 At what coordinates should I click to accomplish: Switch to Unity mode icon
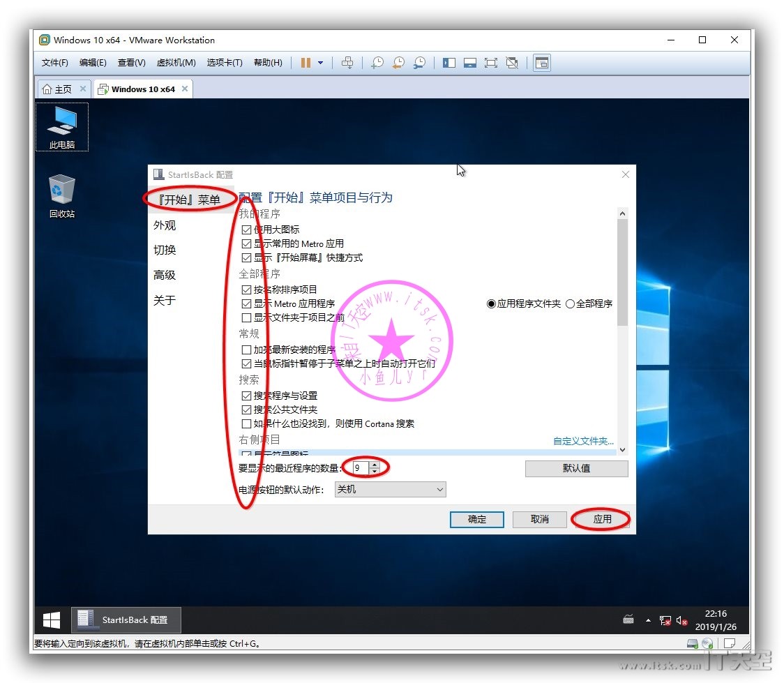click(x=512, y=63)
